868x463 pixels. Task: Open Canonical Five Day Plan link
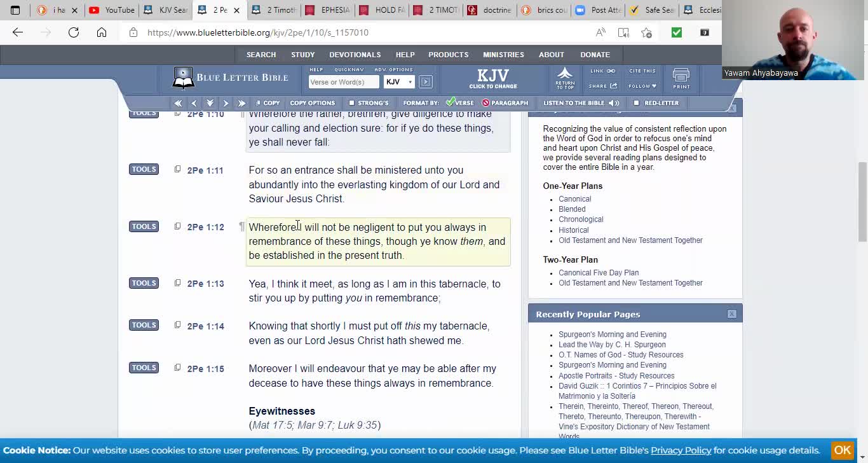(599, 273)
